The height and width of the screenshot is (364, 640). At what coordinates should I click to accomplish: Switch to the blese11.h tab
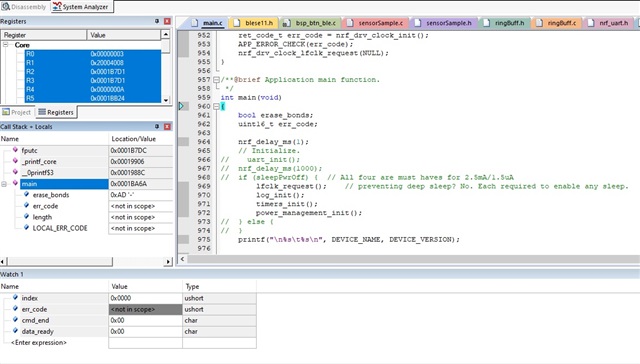coord(254,23)
